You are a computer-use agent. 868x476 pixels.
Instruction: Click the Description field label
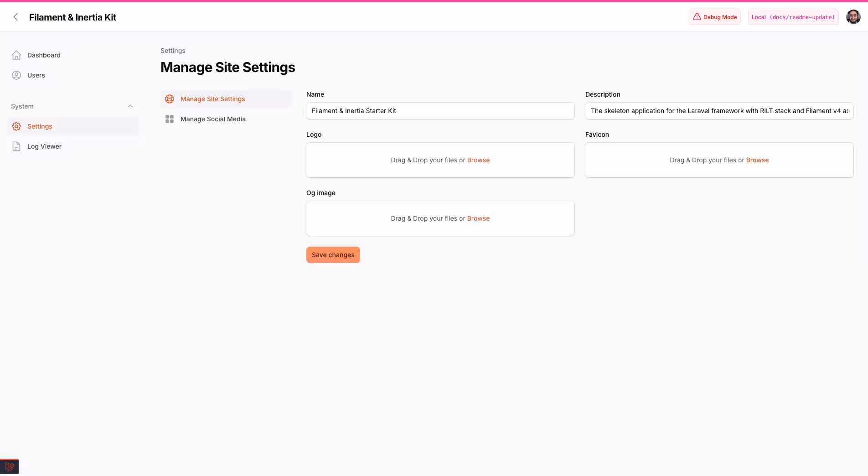603,94
